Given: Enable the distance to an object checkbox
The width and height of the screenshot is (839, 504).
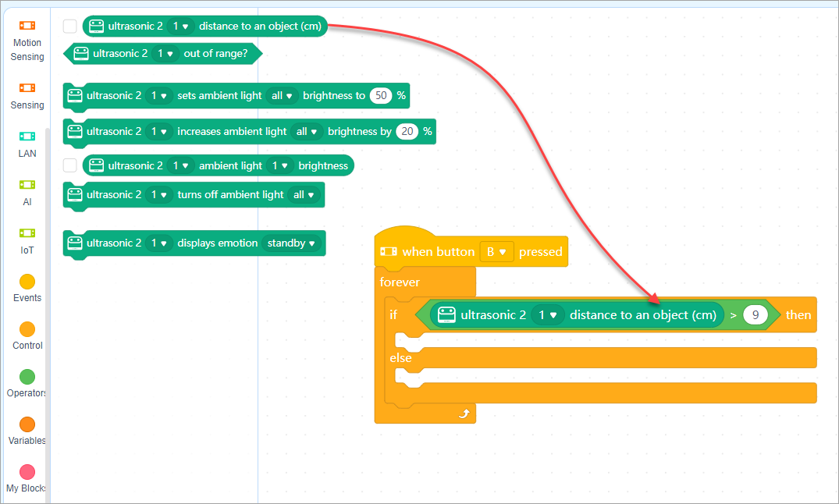Looking at the screenshot, I should point(70,27).
